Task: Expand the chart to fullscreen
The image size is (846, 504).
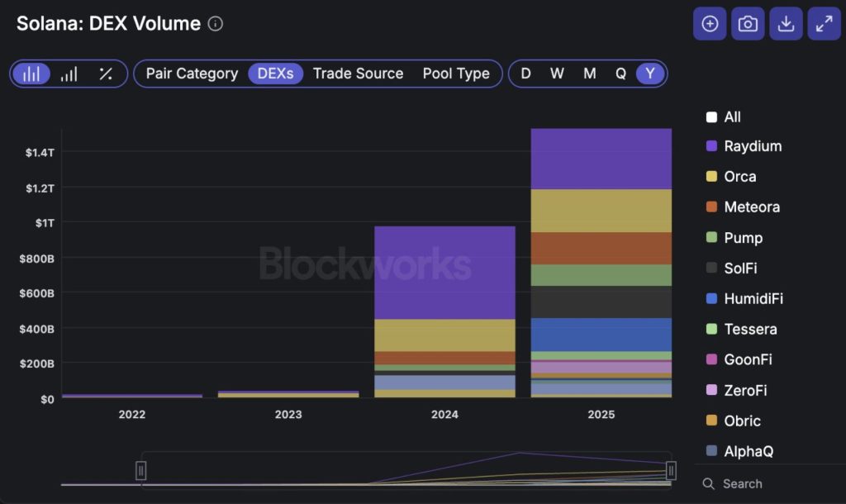Action: 824,24
